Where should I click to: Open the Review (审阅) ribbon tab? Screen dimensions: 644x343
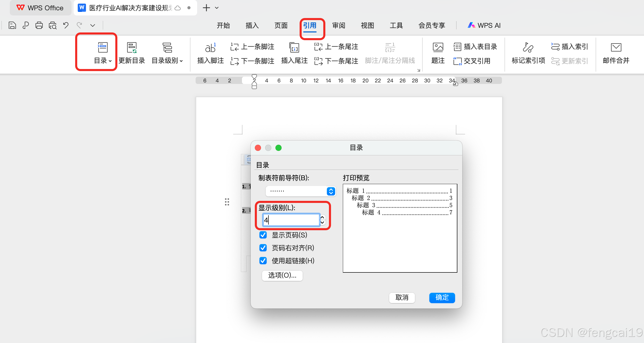[338, 25]
